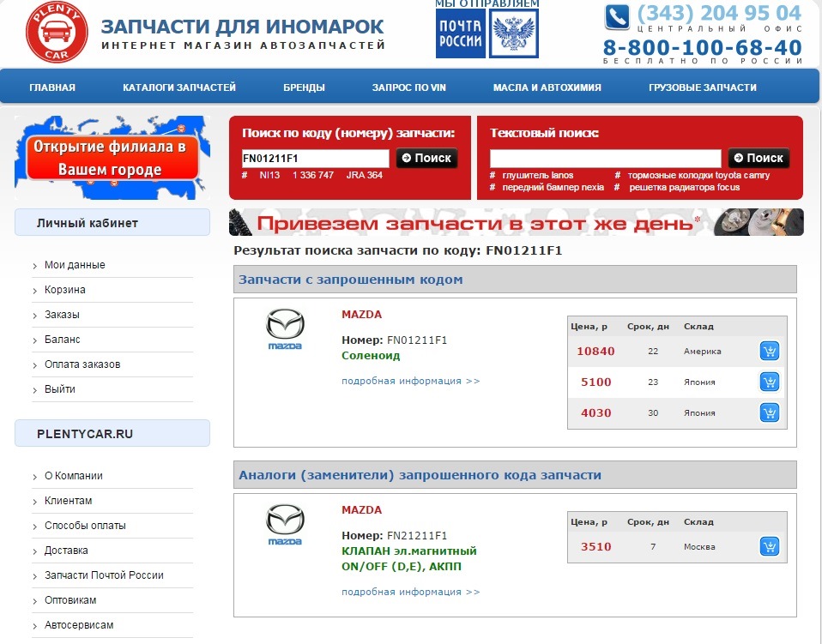
Task: Add the 3510 Москва offer to cart
Action: tap(769, 546)
